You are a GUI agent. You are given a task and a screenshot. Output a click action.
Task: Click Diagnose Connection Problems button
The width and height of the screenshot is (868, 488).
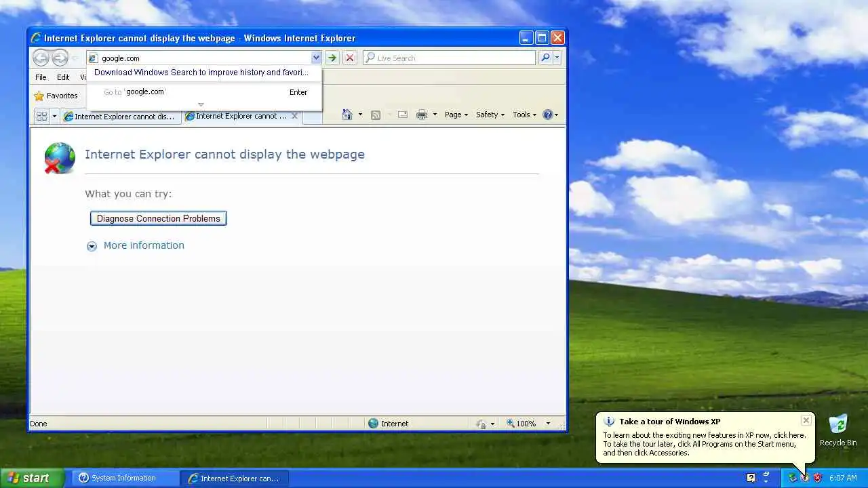click(159, 218)
